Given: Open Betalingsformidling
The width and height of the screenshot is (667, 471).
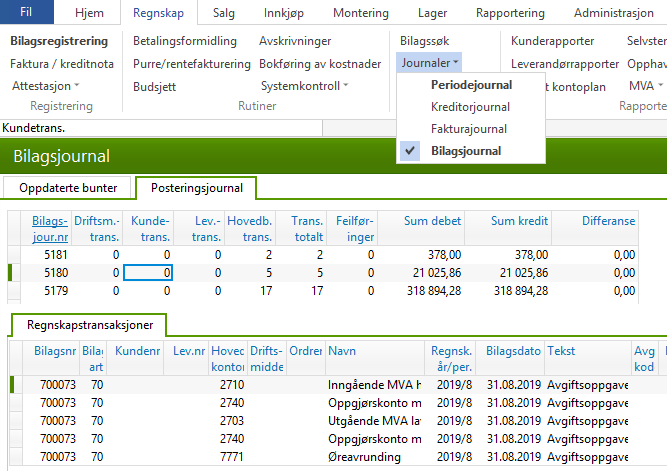Looking at the screenshot, I should [x=185, y=41].
